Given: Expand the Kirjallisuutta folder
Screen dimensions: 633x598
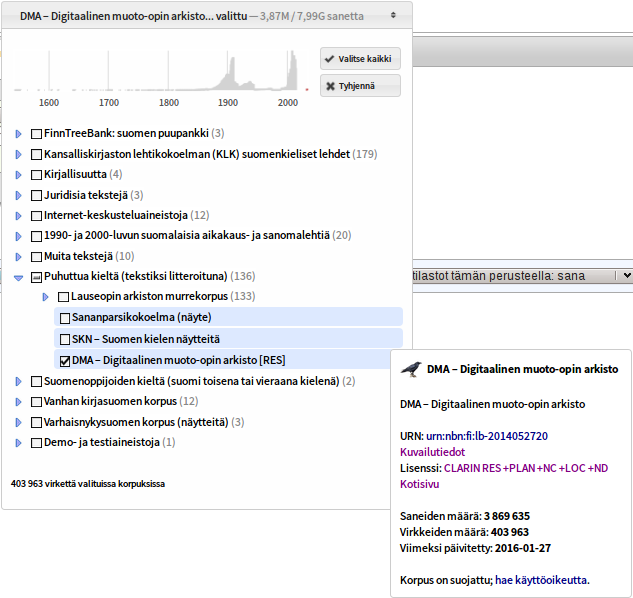Looking at the screenshot, I should [18, 175].
